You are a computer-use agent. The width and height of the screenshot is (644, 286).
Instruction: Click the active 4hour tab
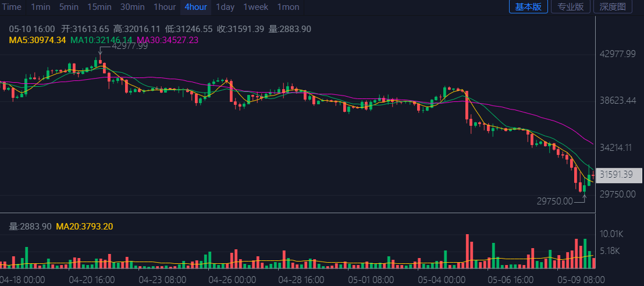(x=195, y=7)
